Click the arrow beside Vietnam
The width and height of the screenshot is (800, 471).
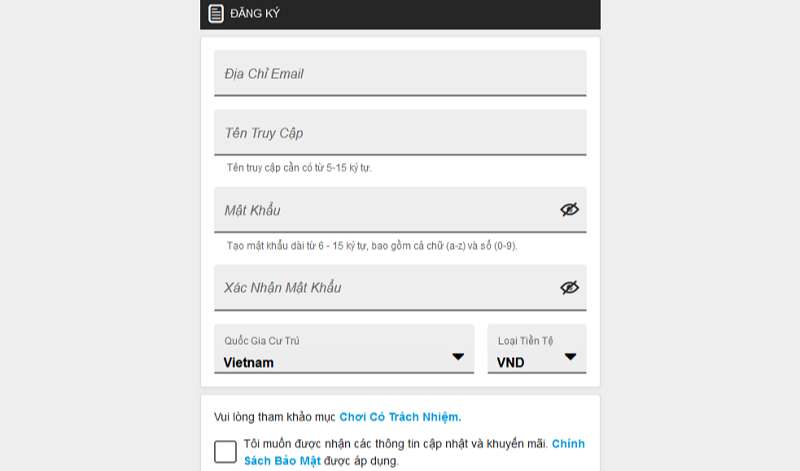458,357
